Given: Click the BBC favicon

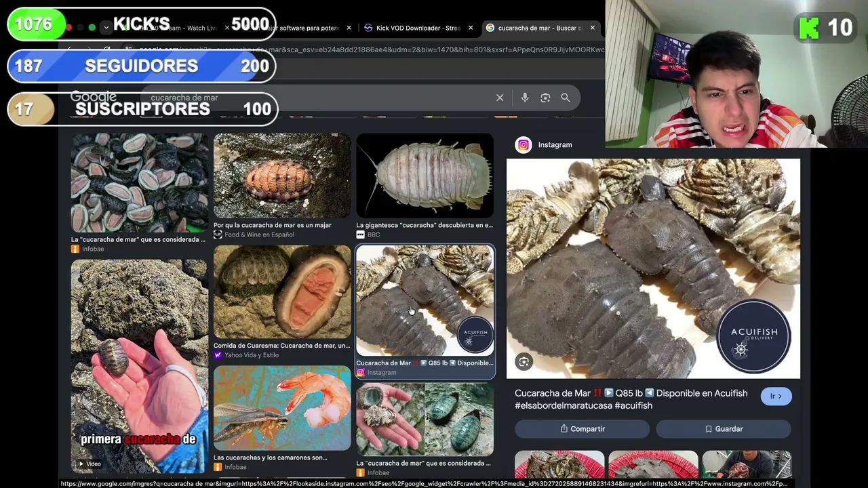Looking at the screenshot, I should (361, 235).
